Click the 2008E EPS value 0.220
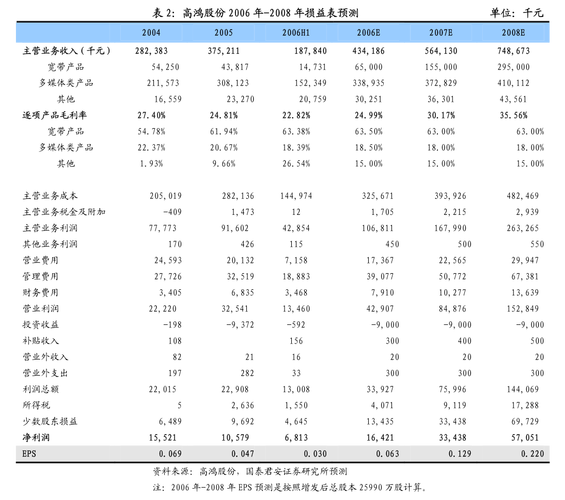Viewport: 565px width, 500px height. click(532, 454)
